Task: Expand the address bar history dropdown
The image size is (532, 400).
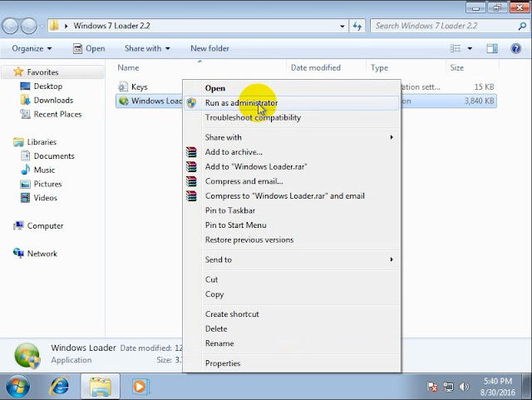Action: (x=342, y=26)
